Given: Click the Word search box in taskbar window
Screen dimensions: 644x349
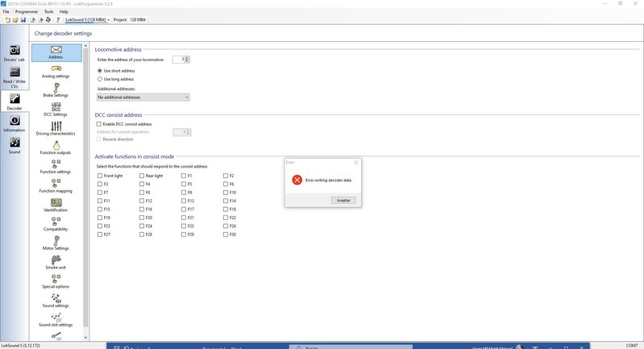Looking at the screenshot, I should coord(351,347).
